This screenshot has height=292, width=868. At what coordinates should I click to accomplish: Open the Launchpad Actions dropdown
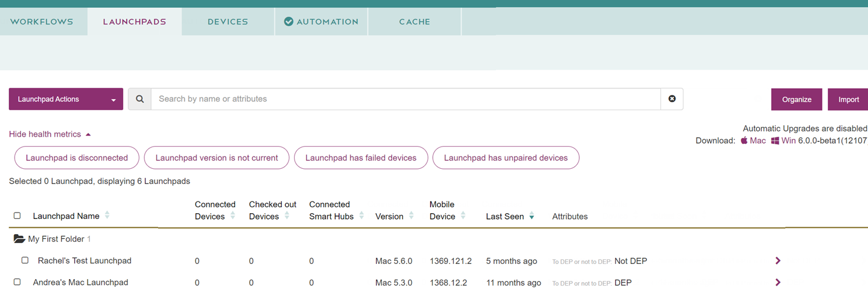click(x=66, y=99)
